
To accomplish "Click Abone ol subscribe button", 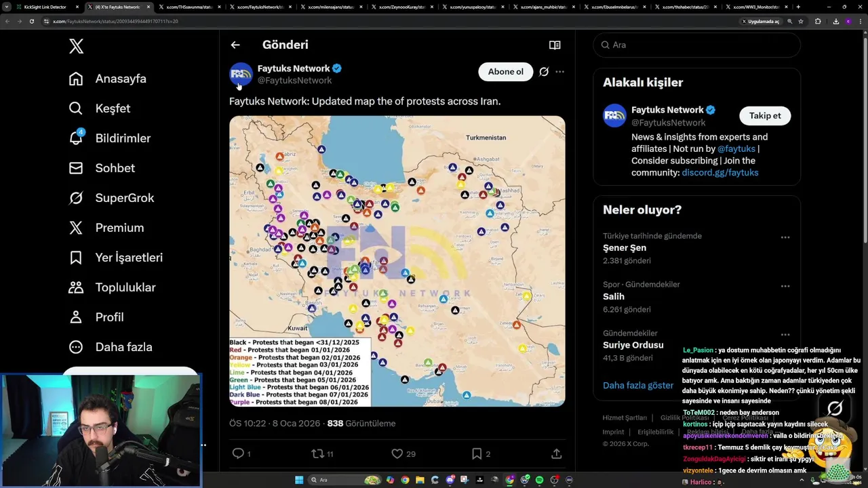I will [x=506, y=72].
